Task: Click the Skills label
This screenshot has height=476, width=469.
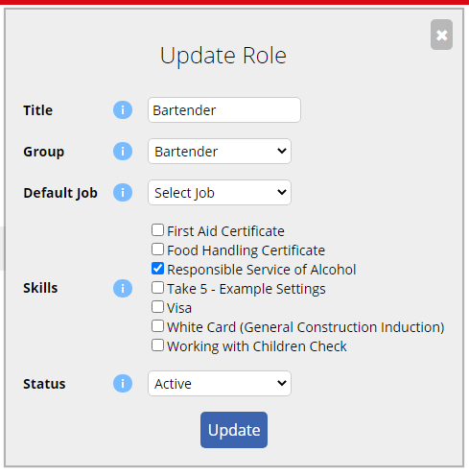Action: pyautogui.click(x=40, y=288)
